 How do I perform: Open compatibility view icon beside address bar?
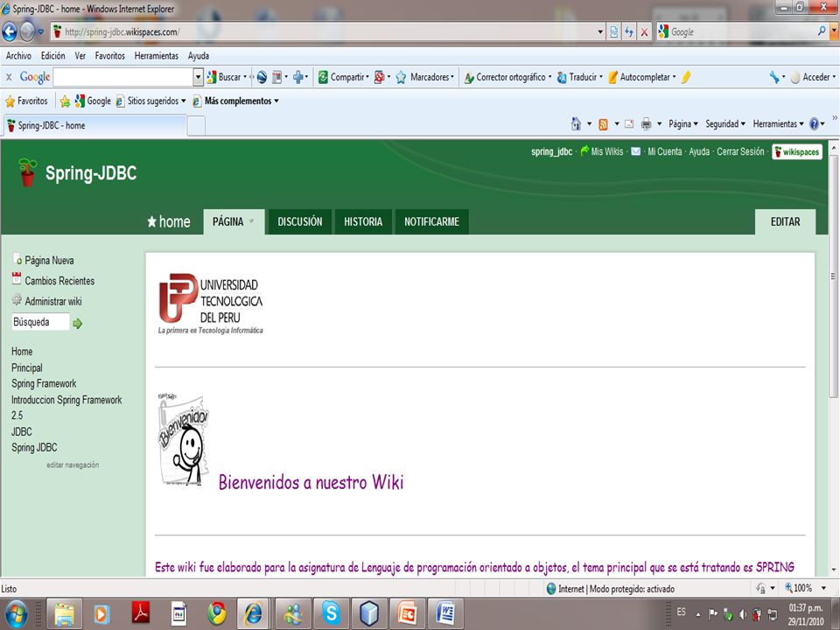[614, 32]
